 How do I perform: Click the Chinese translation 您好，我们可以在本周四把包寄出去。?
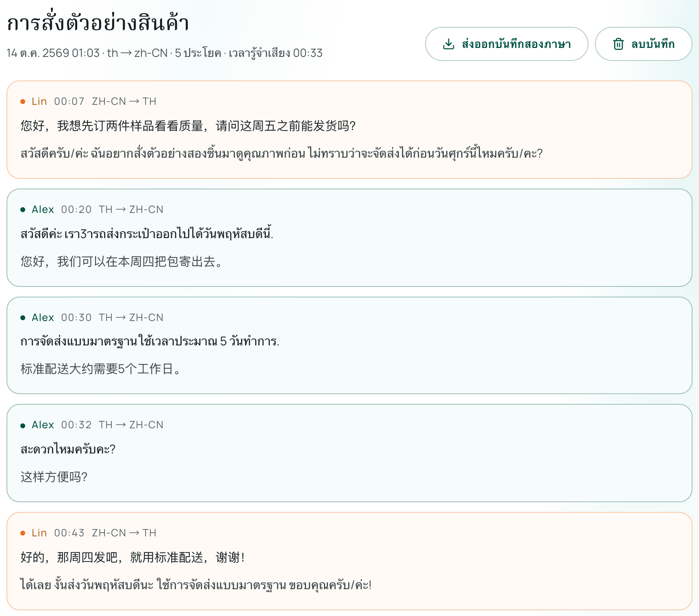pyautogui.click(x=122, y=261)
